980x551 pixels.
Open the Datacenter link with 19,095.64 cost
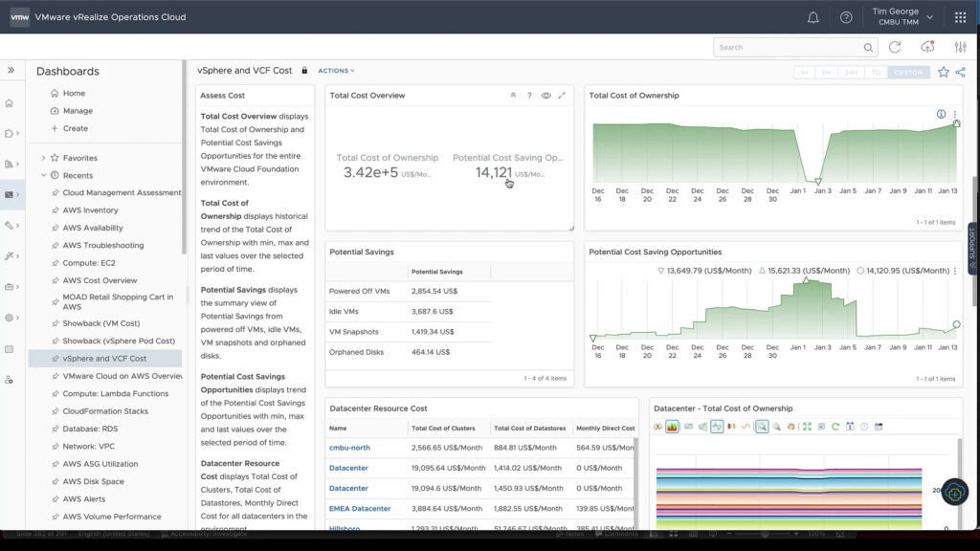pos(348,468)
